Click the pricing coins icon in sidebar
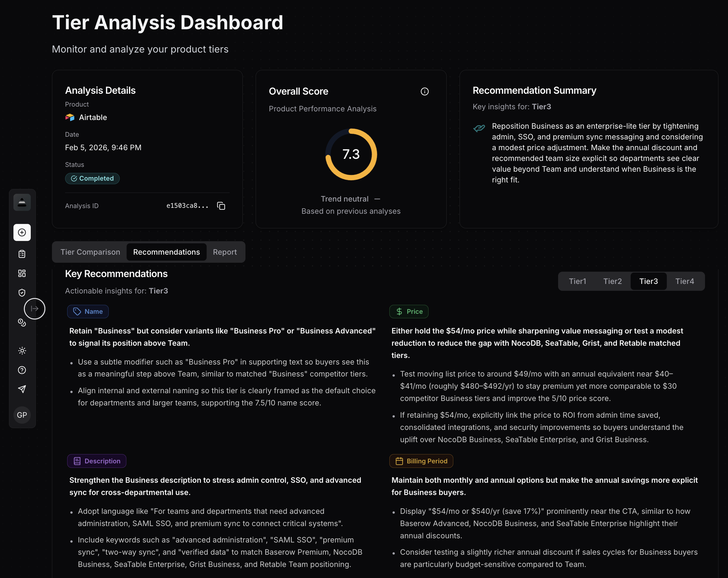Image resolution: width=728 pixels, height=578 pixels. (22, 323)
